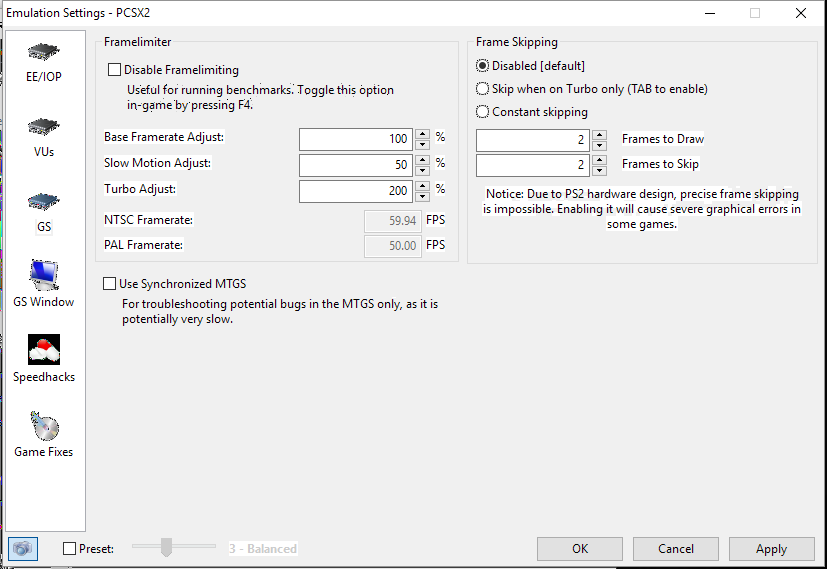The image size is (827, 569).
Task: Click Cancel to discard changes
Action: coord(676,549)
